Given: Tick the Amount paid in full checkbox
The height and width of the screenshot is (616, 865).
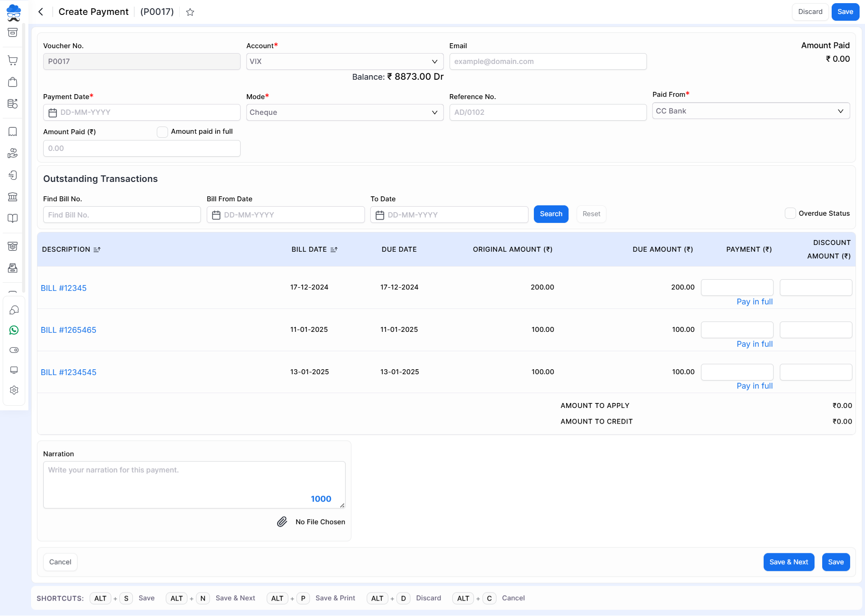Looking at the screenshot, I should click(x=162, y=132).
